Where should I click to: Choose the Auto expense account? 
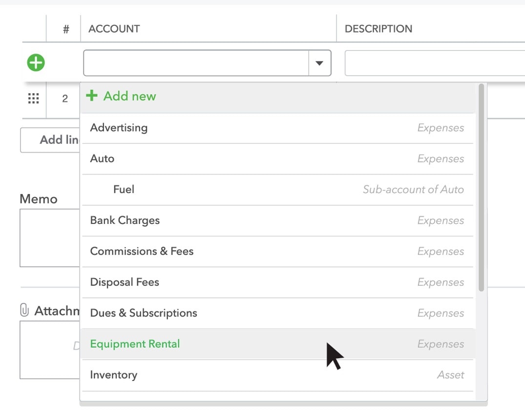pyautogui.click(x=277, y=159)
